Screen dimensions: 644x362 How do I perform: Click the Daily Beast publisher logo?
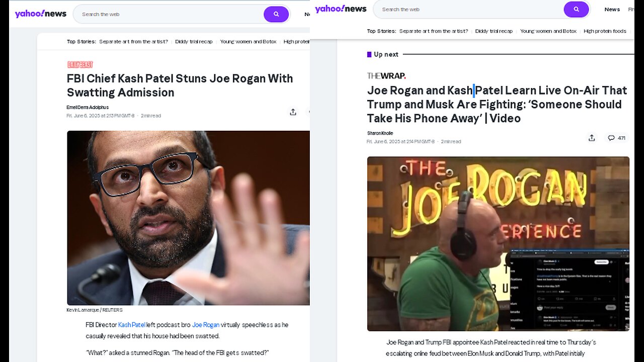(x=80, y=64)
